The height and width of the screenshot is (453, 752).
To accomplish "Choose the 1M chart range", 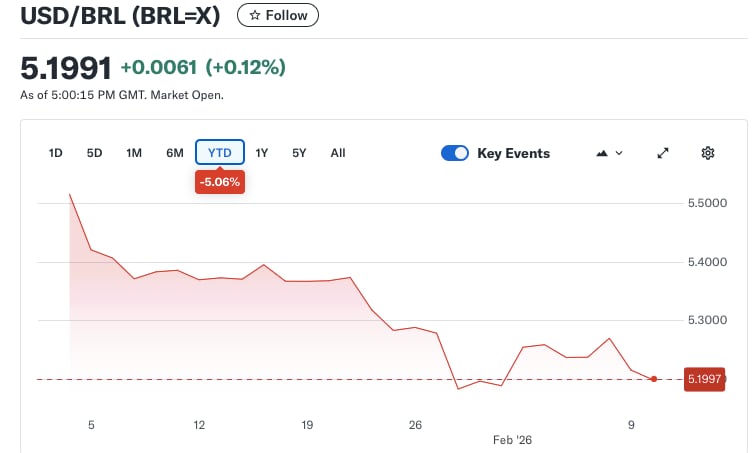I will 134,153.
